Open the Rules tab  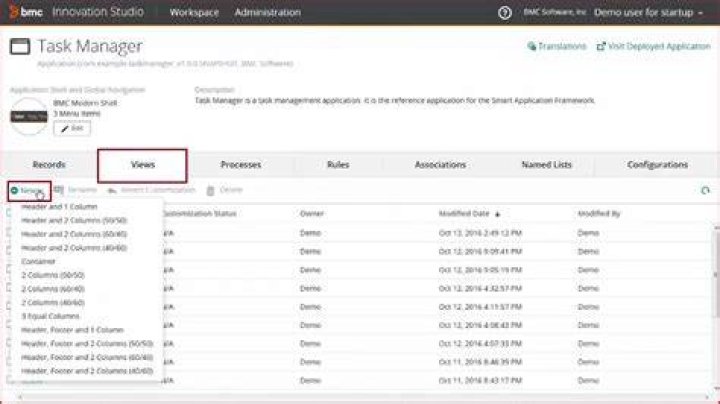coord(338,164)
